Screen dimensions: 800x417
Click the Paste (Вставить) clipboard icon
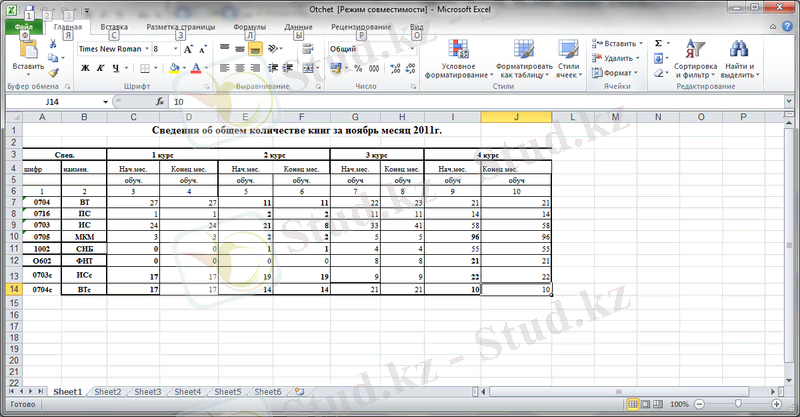27,49
